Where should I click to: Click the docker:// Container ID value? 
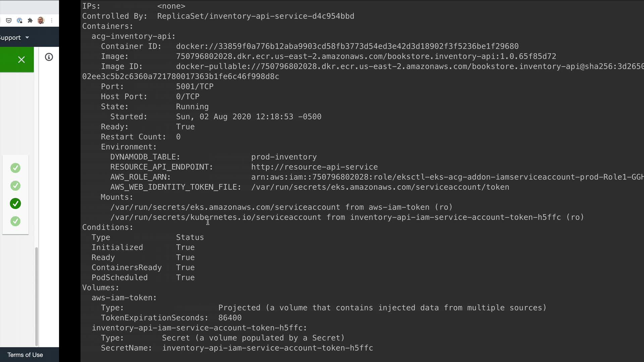click(347, 46)
